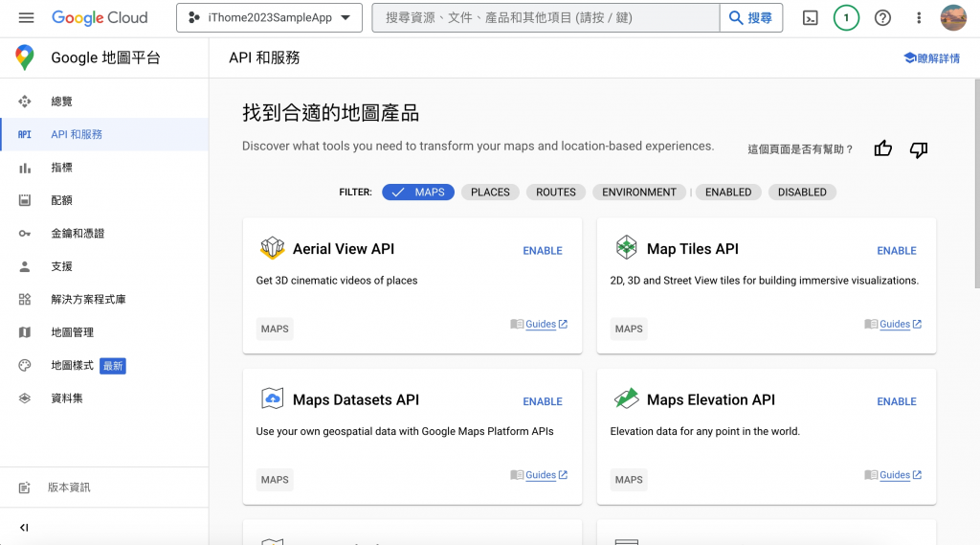Image resolution: width=980 pixels, height=545 pixels.
Task: Click the Maps Elevation API icon
Action: 626,397
